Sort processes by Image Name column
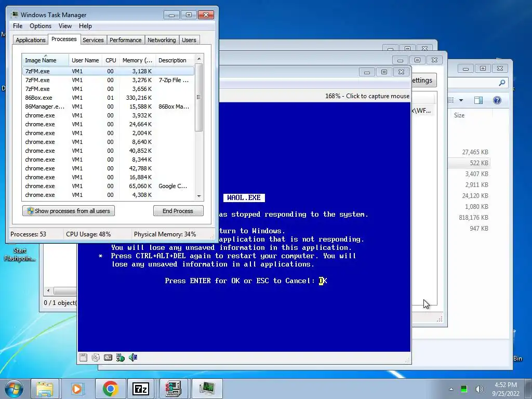 coord(45,60)
